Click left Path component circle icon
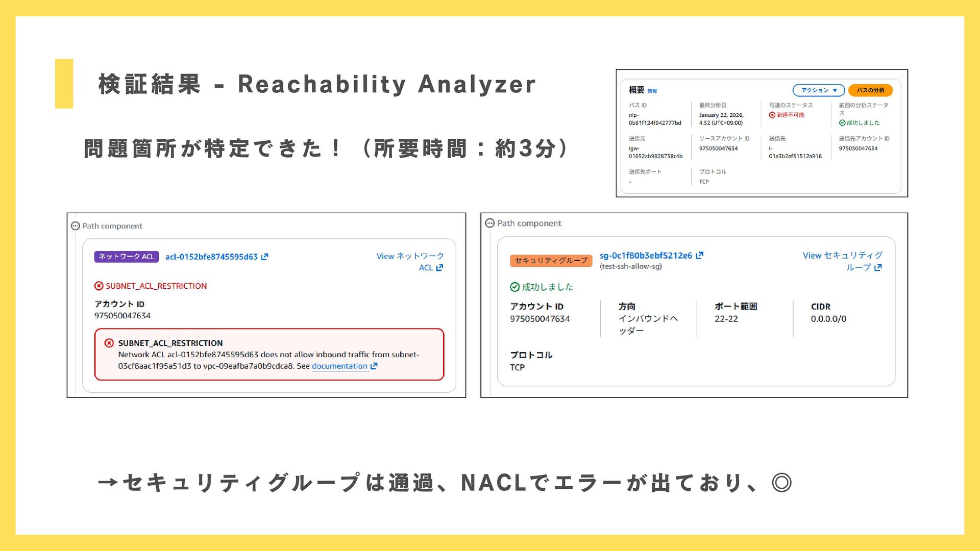The image size is (980, 551). click(x=76, y=226)
